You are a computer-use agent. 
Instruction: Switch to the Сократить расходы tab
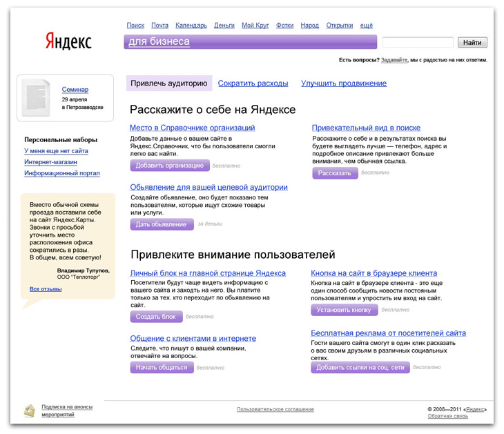[x=253, y=83]
